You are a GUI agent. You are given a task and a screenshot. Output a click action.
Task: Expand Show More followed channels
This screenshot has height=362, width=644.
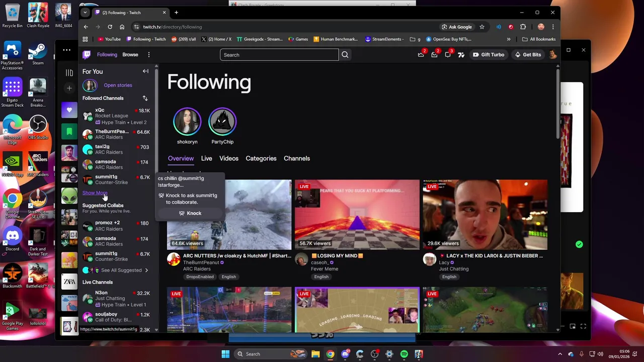pyautogui.click(x=95, y=193)
